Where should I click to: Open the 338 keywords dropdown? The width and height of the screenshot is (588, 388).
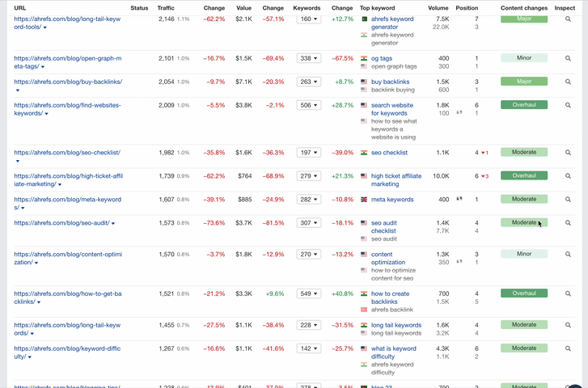point(308,59)
